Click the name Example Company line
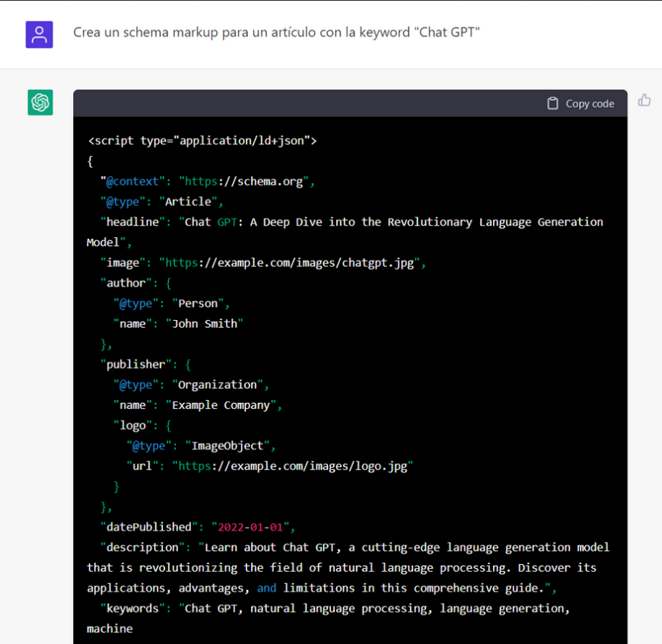The height and width of the screenshot is (644, 662). (x=198, y=404)
